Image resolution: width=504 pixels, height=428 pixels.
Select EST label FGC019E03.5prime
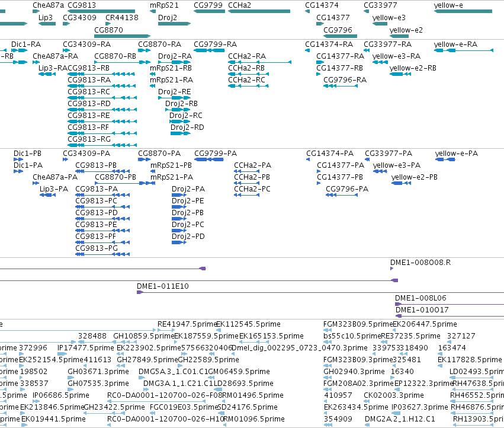[184, 407]
